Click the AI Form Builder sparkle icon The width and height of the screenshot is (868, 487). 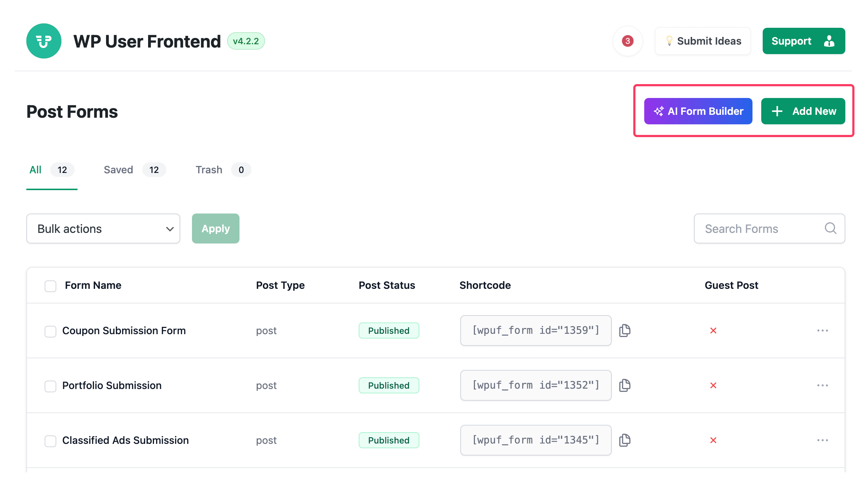tap(658, 111)
